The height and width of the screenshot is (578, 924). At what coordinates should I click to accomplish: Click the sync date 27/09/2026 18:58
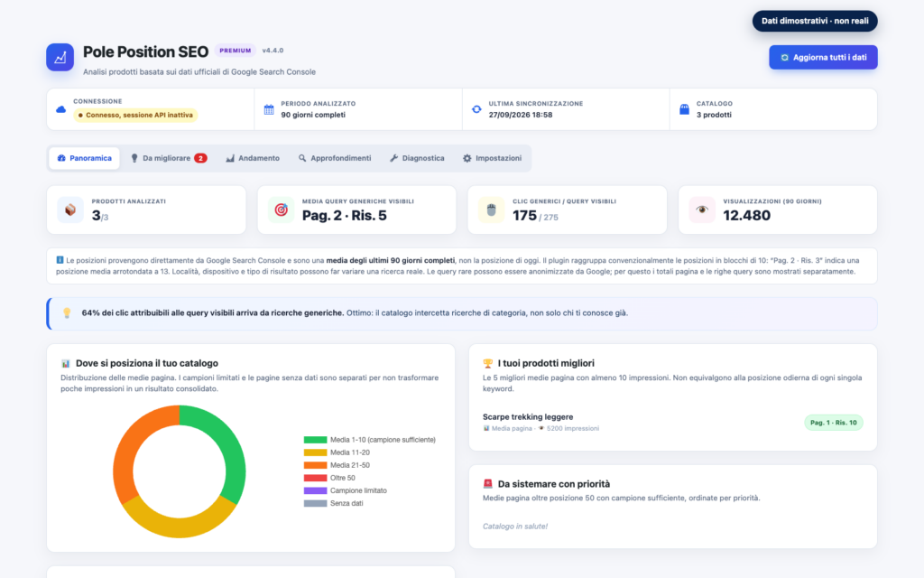[521, 115]
